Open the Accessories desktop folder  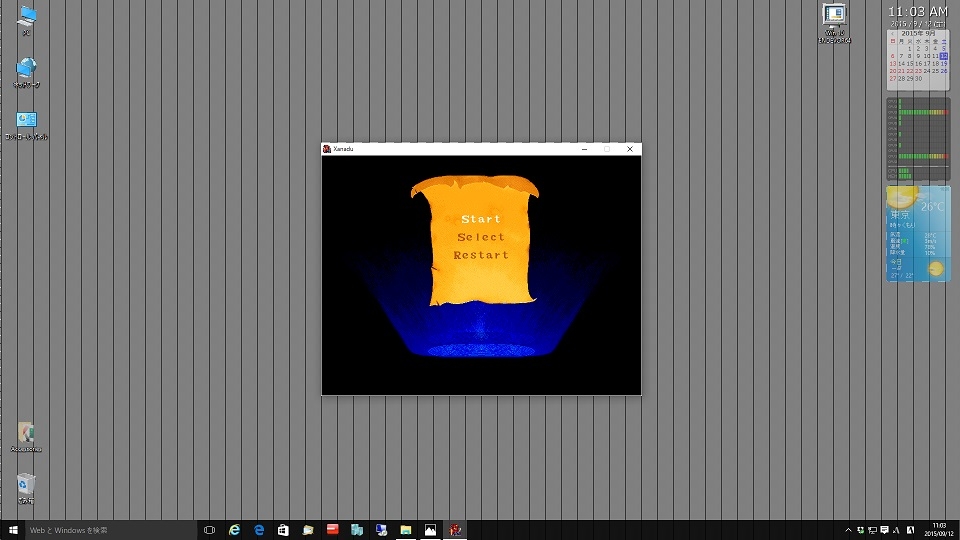(x=26, y=437)
